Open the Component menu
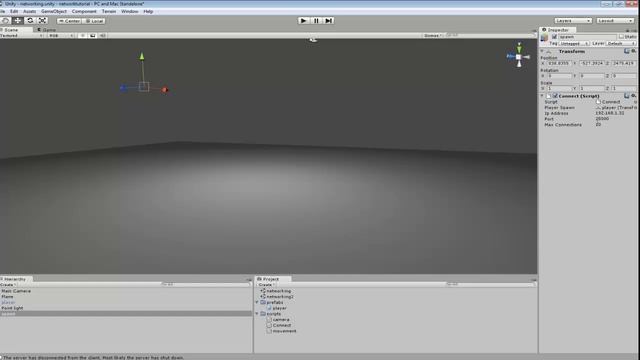 [84, 11]
